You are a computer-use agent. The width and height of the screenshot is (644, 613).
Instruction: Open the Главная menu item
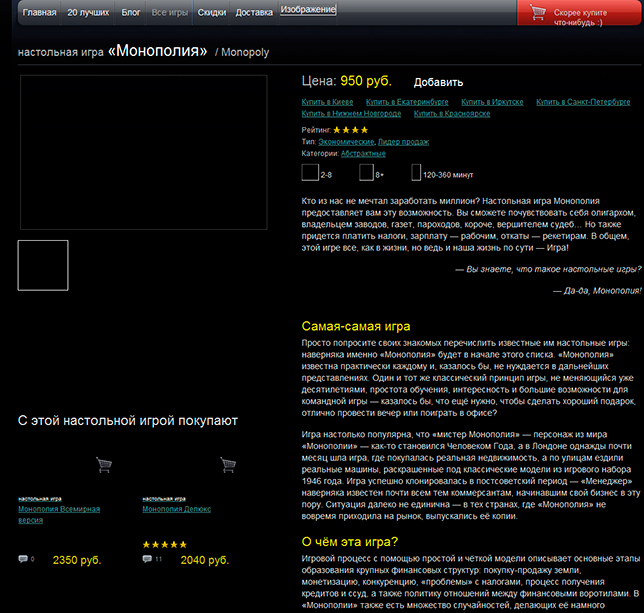(39, 12)
